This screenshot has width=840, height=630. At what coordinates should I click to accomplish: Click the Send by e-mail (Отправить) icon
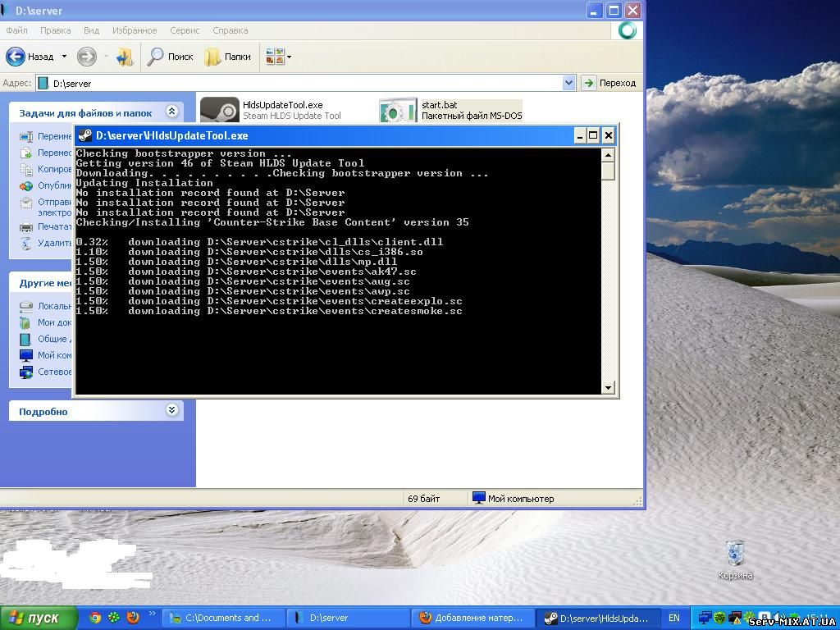point(25,203)
